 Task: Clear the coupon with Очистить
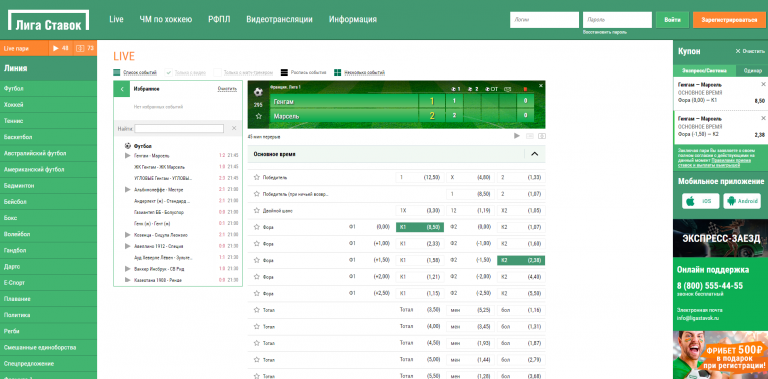click(x=750, y=51)
